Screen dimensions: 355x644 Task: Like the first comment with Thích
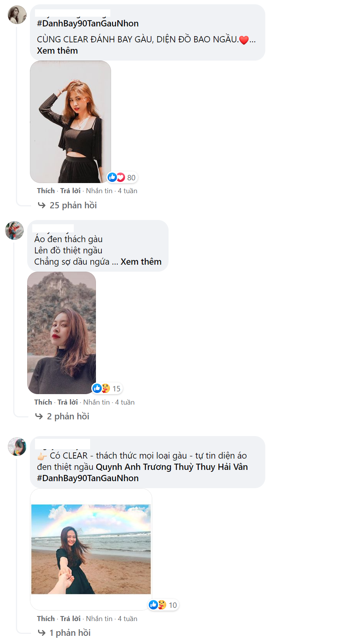46,191
